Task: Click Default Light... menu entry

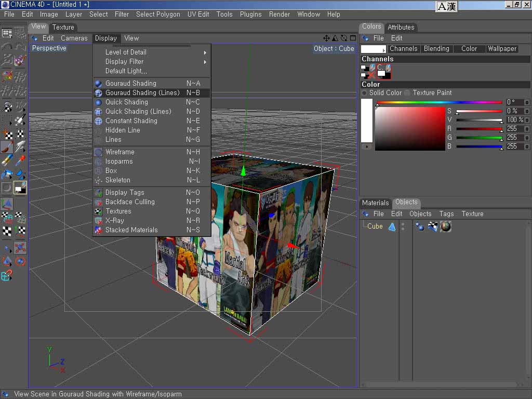Action: point(152,71)
